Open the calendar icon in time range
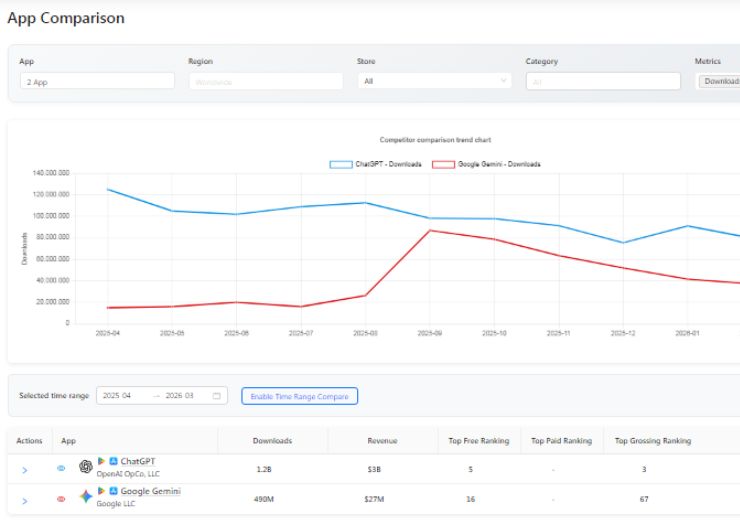This screenshot has width=740, height=527. 217,396
